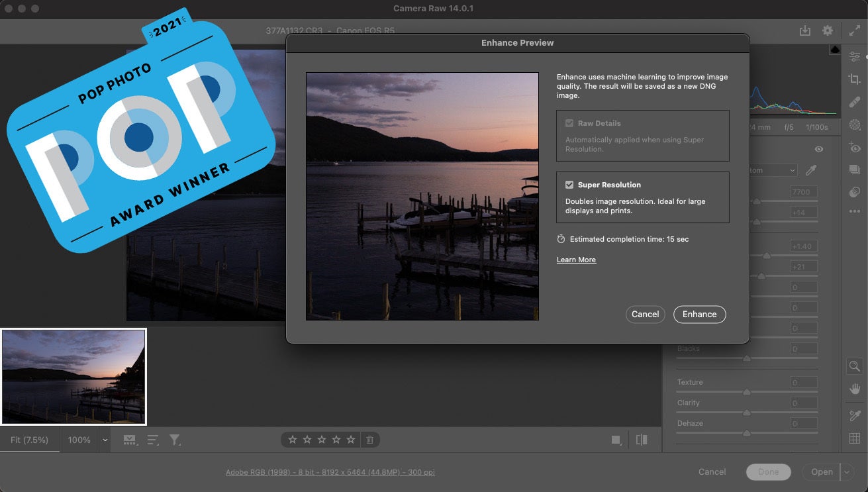This screenshot has width=868, height=492.
Task: Open Camera Raw preferences gear
Action: click(826, 30)
